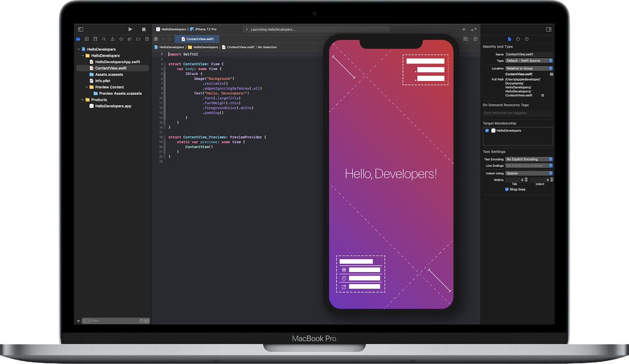Viewport: 629px width, 364px height.
Task: Switch to the Quick Help inspector
Action: point(527,39)
